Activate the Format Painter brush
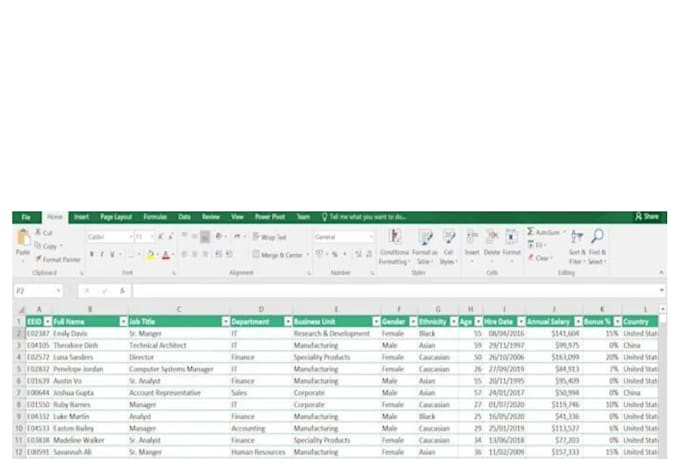The height and width of the screenshot is (459, 680). [x=58, y=259]
